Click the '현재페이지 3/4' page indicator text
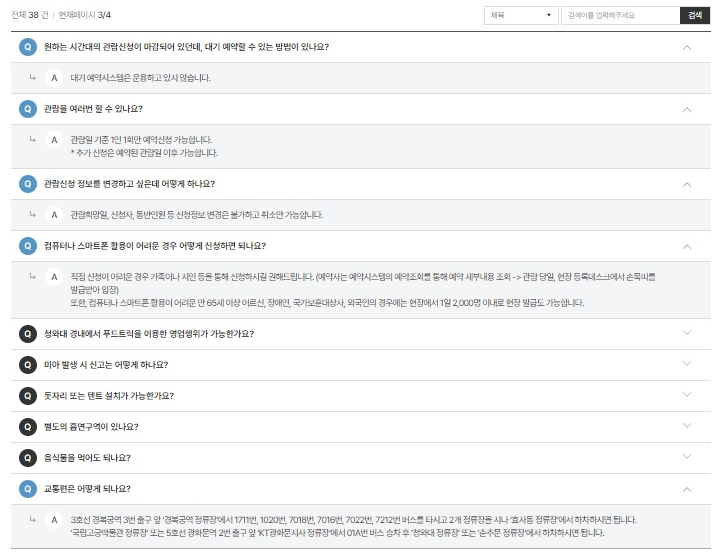The image size is (722, 558). (x=85, y=15)
